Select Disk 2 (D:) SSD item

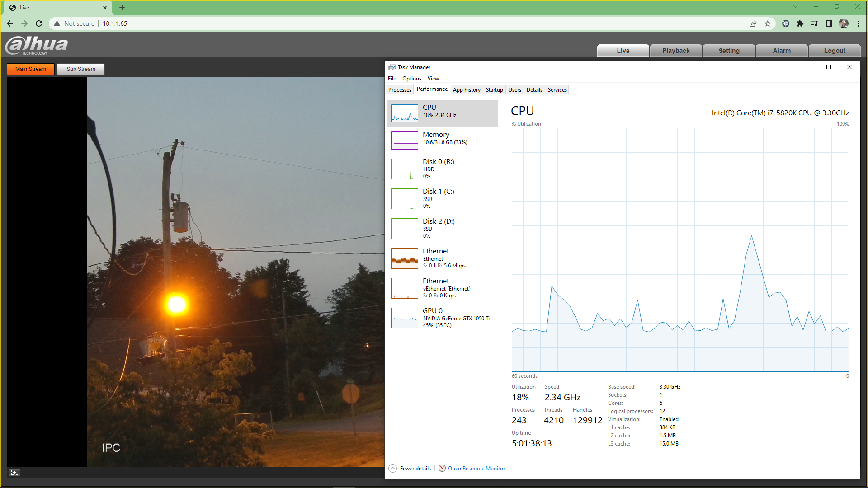pyautogui.click(x=442, y=228)
